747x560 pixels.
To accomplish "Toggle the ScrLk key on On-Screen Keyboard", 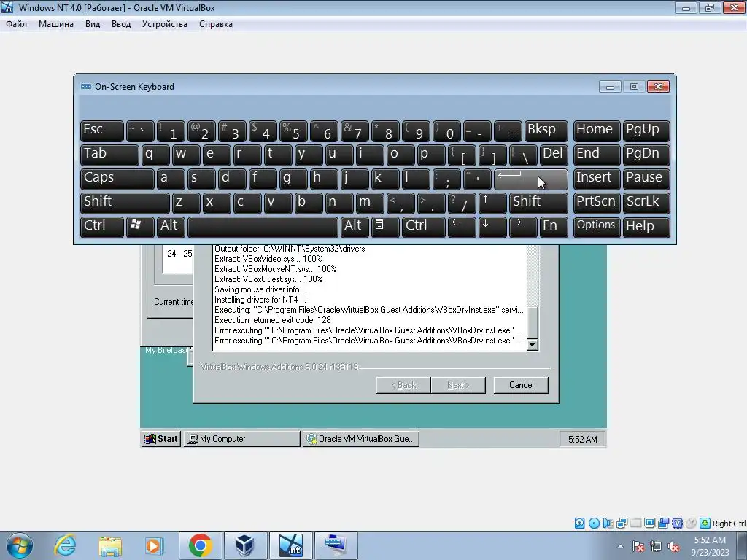I will click(646, 203).
